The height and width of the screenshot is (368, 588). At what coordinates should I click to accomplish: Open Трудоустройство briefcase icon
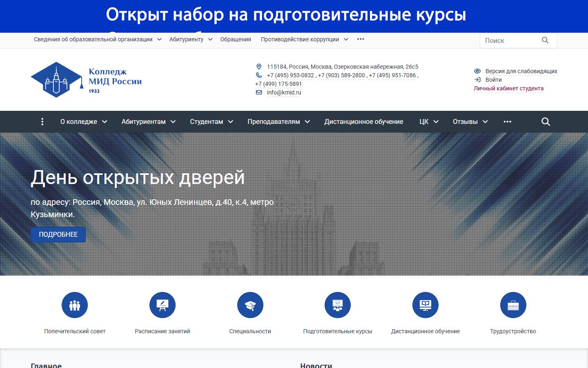click(x=513, y=305)
